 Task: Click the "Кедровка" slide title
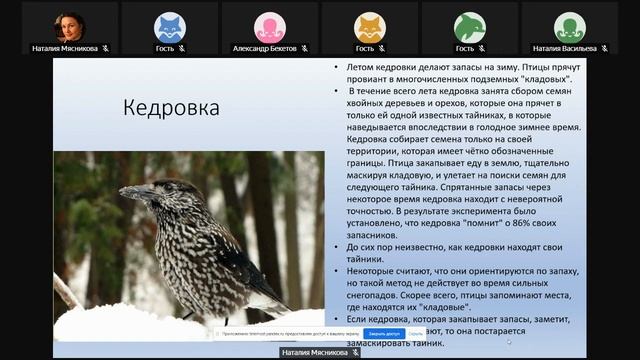tap(171, 108)
